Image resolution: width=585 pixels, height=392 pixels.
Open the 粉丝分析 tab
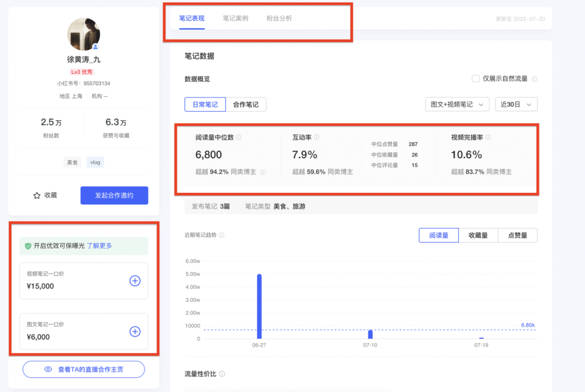tap(279, 18)
